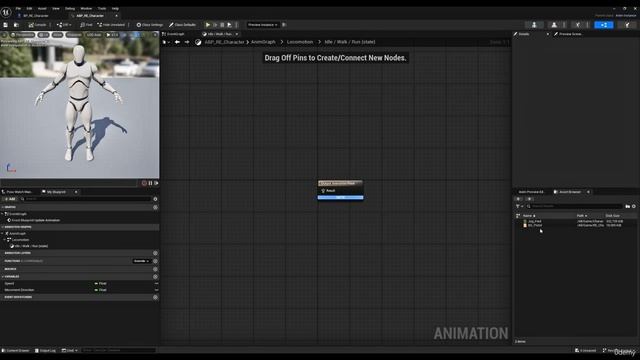Open the Find in blueprint tool
This screenshot has height=360, width=640.
[86, 25]
